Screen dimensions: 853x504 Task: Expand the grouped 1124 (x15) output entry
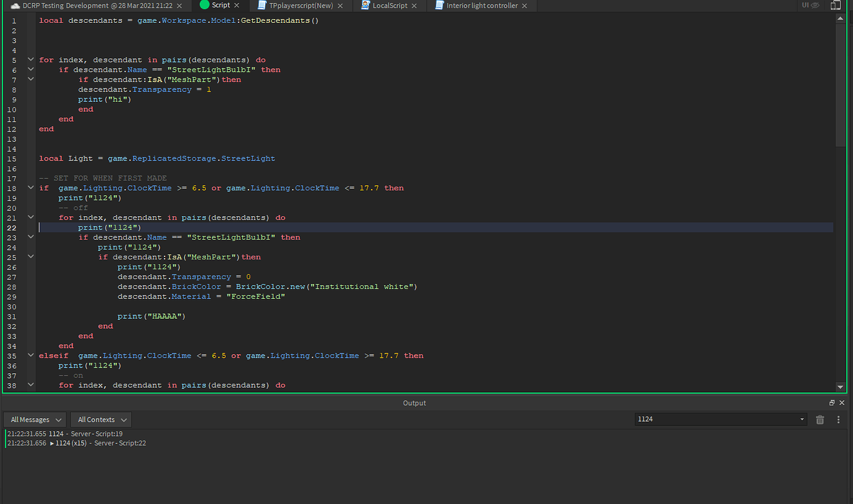click(53, 443)
